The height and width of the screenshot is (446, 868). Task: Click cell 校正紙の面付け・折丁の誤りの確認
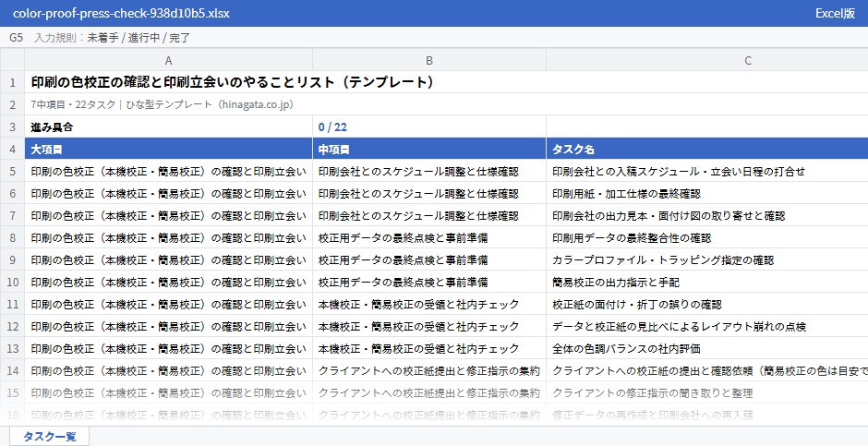(707, 305)
